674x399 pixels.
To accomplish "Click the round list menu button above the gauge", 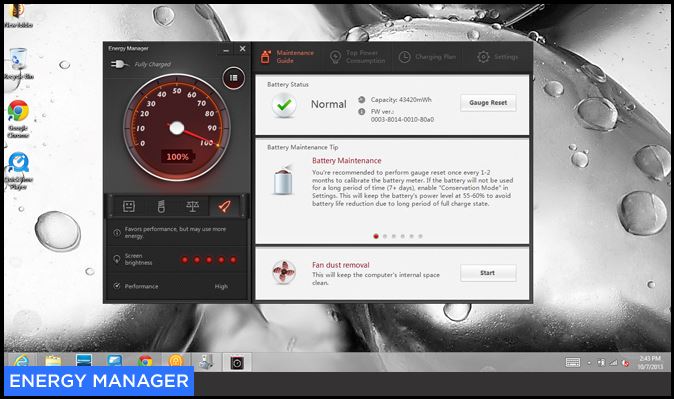I will pos(233,78).
